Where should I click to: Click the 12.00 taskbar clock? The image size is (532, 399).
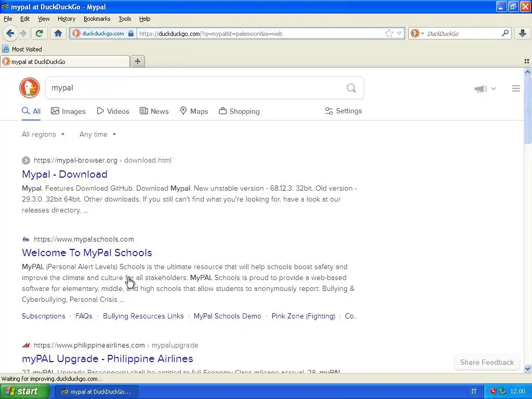pyautogui.click(x=517, y=392)
